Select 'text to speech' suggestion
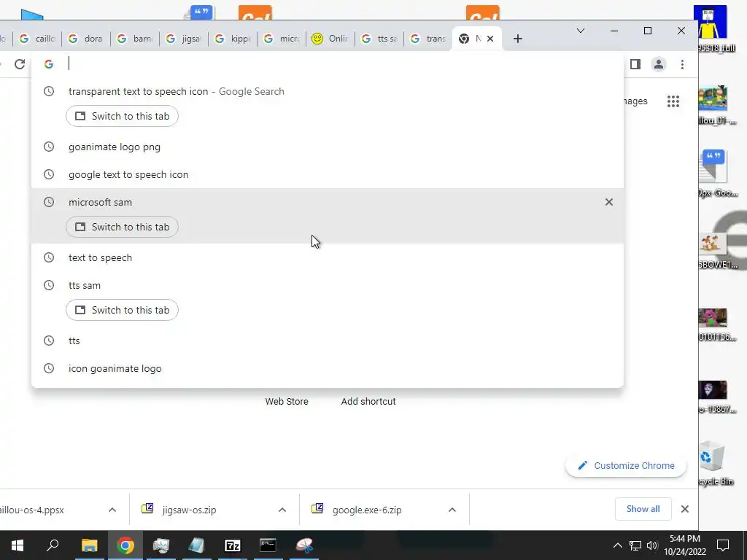This screenshot has width=747, height=560. (x=328, y=257)
